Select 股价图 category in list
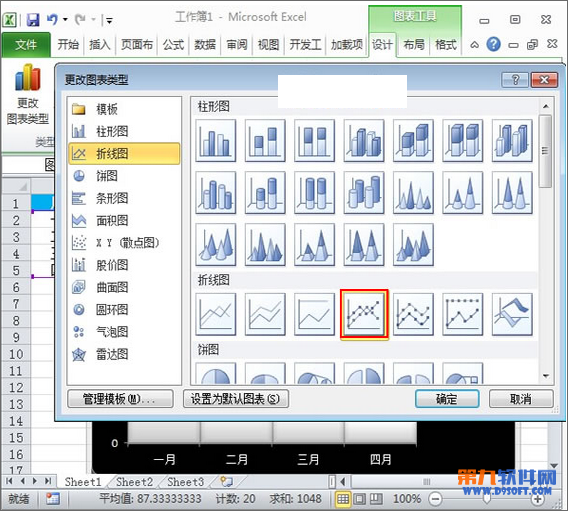This screenshot has height=511, width=568. (124, 265)
